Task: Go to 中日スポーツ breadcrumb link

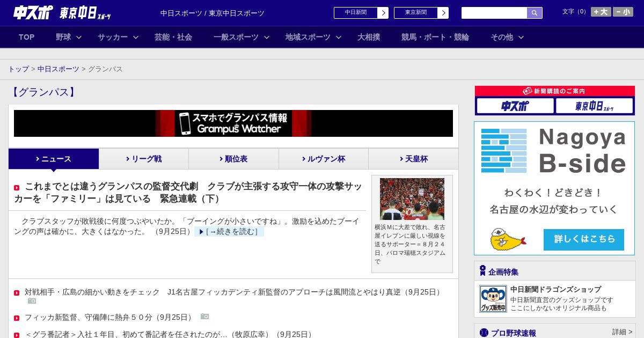Action: [x=58, y=69]
